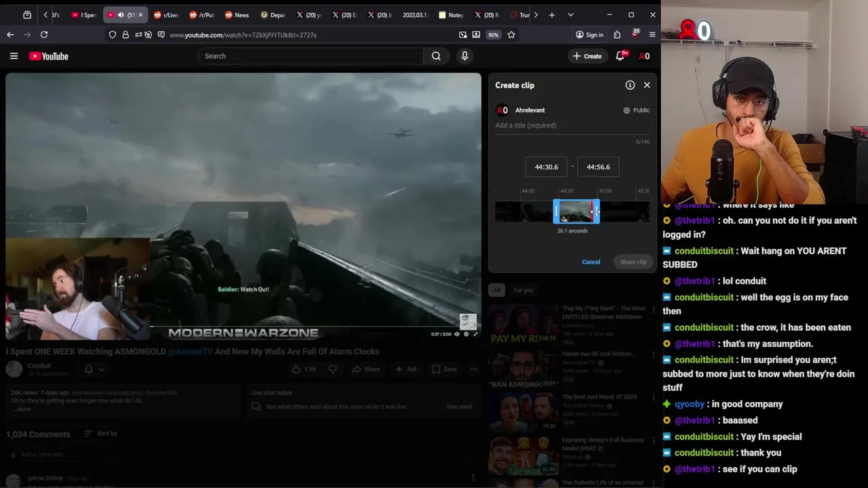This screenshot has height=488, width=868.
Task: Switch to the Notepad tab
Action: coord(452,15)
